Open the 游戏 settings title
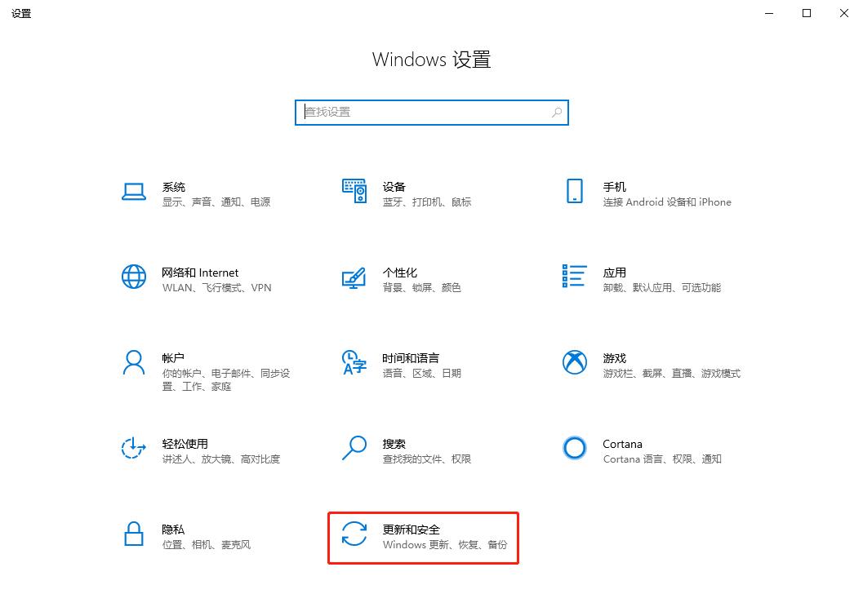 coord(614,358)
